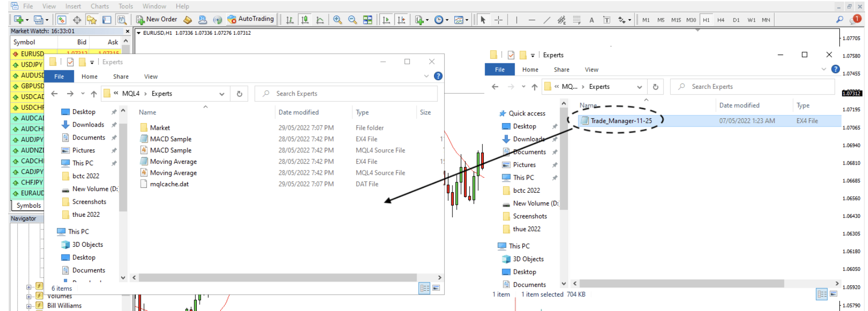Select the crosshair cursor tool
The height and width of the screenshot is (311, 868).
pos(498,20)
